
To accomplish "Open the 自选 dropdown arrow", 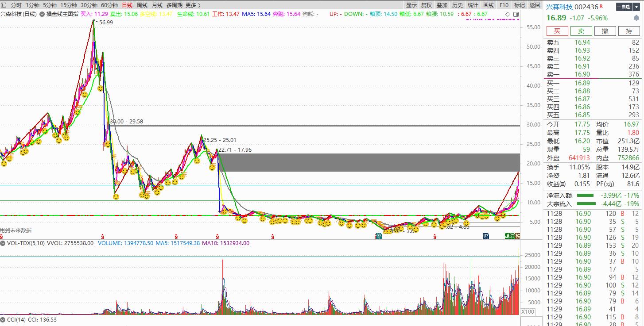I will 636,7.
